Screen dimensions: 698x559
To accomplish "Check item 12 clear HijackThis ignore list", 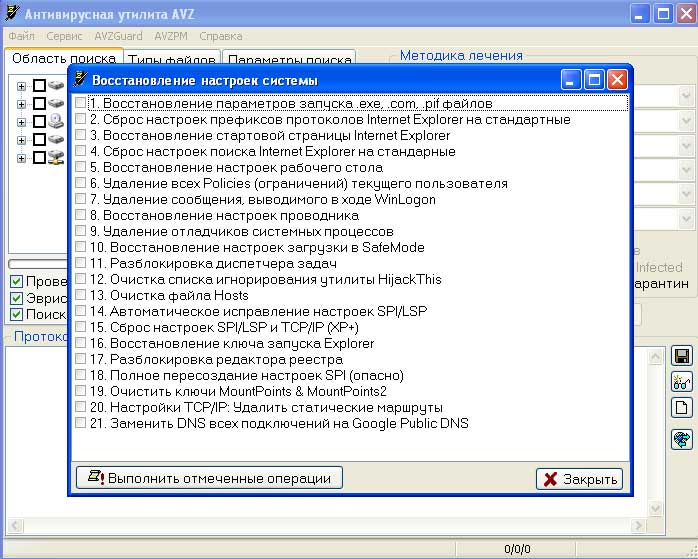I will (81, 279).
